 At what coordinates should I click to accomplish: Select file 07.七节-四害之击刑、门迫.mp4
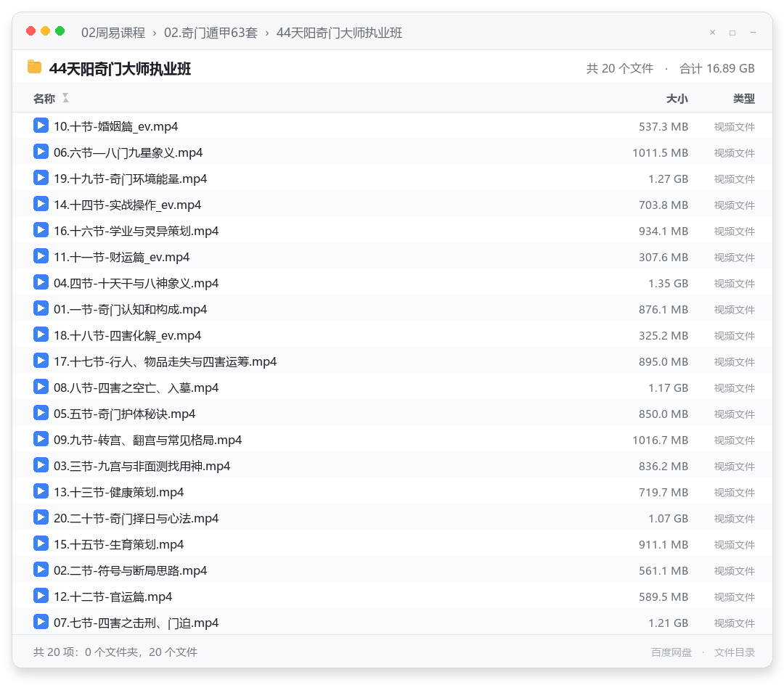pyautogui.click(x=136, y=623)
